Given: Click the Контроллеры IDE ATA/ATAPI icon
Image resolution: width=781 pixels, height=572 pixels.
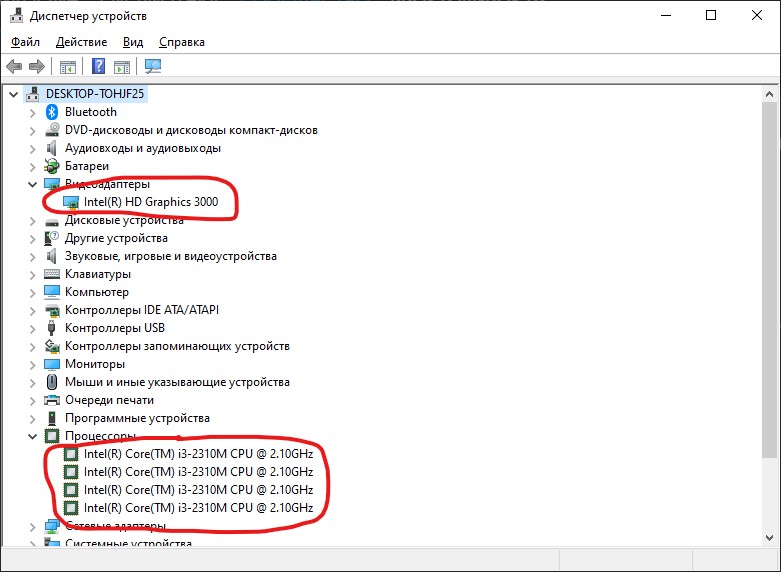Looking at the screenshot, I should click(x=52, y=311).
